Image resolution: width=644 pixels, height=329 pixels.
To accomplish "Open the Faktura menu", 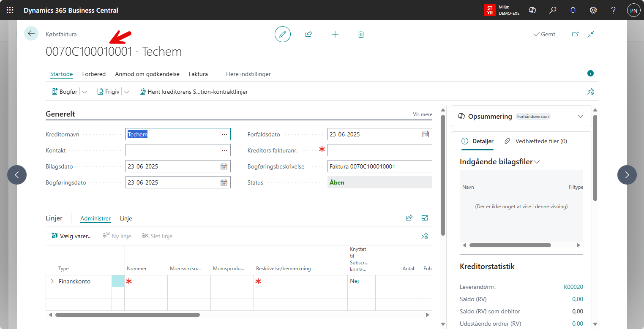I will click(198, 74).
